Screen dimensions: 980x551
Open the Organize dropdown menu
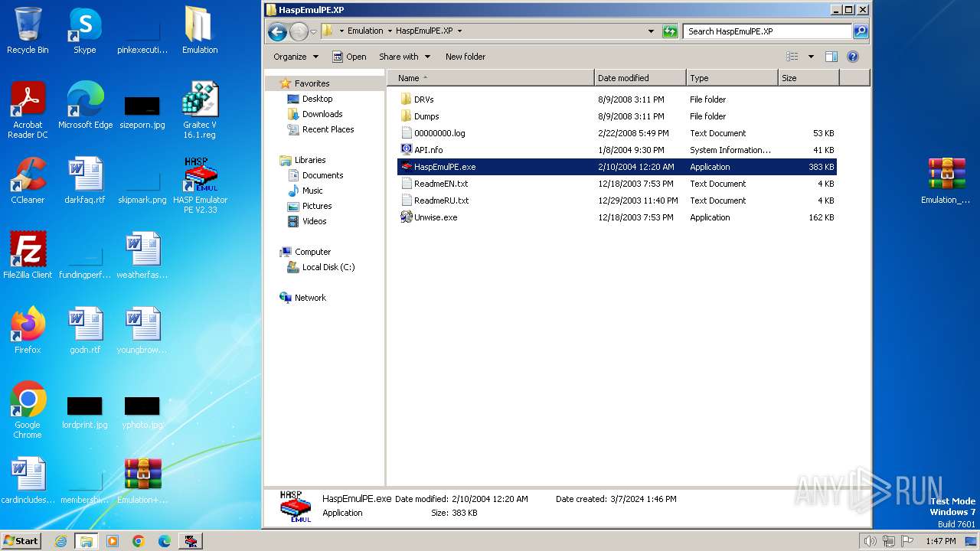(x=296, y=57)
